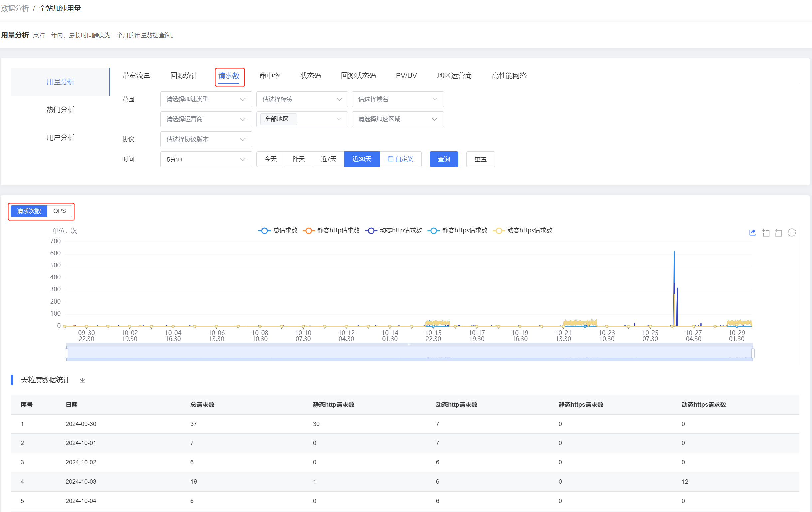
Task: Click date cell 2024-10-04
Action: click(81, 501)
